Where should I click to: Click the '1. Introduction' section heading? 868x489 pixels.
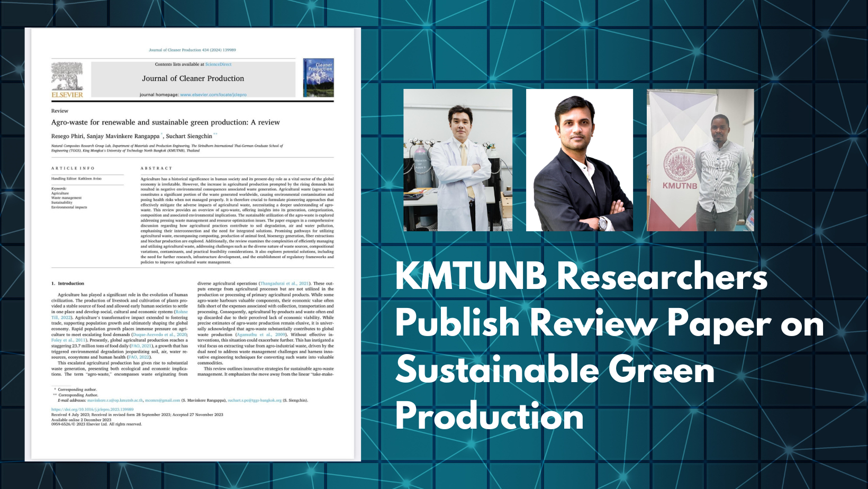click(x=68, y=284)
